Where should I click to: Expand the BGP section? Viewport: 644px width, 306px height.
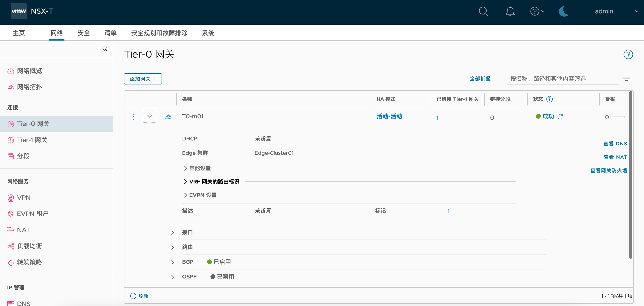tap(173, 262)
